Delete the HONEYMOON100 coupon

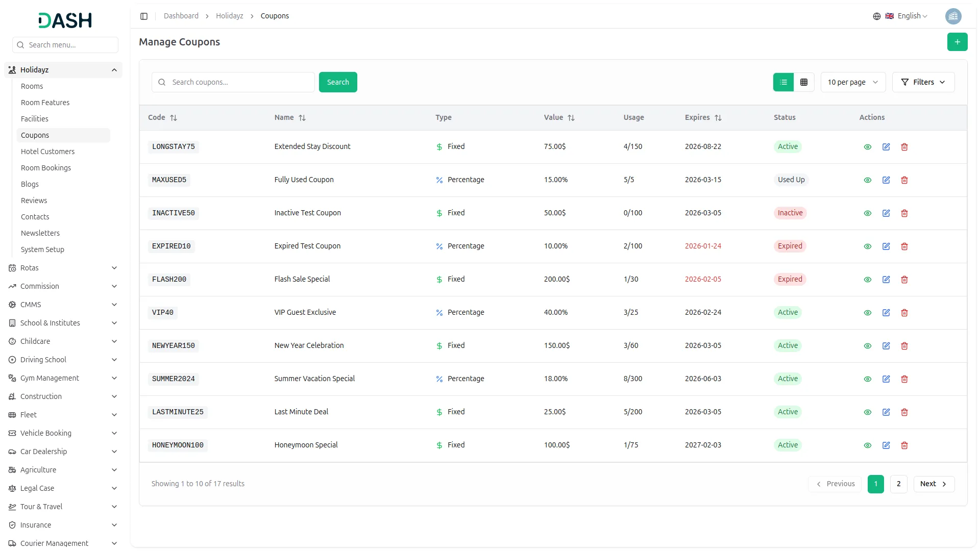tap(904, 445)
